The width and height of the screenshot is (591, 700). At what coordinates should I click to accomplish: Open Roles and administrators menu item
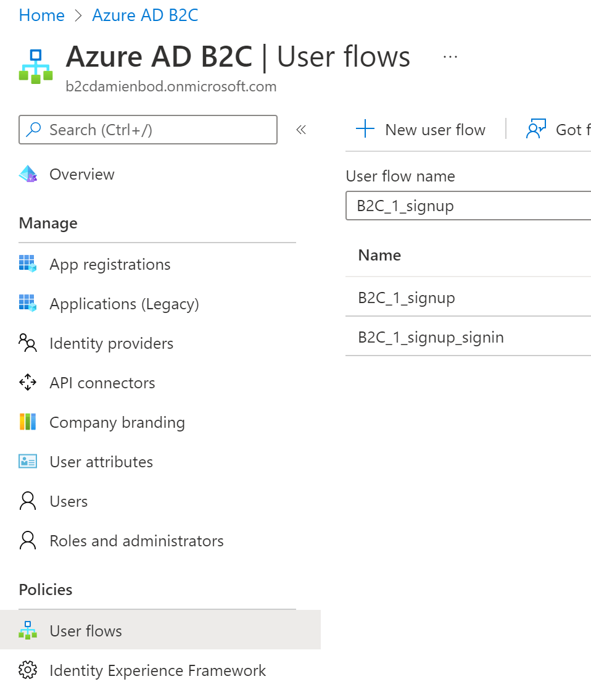coord(136,541)
